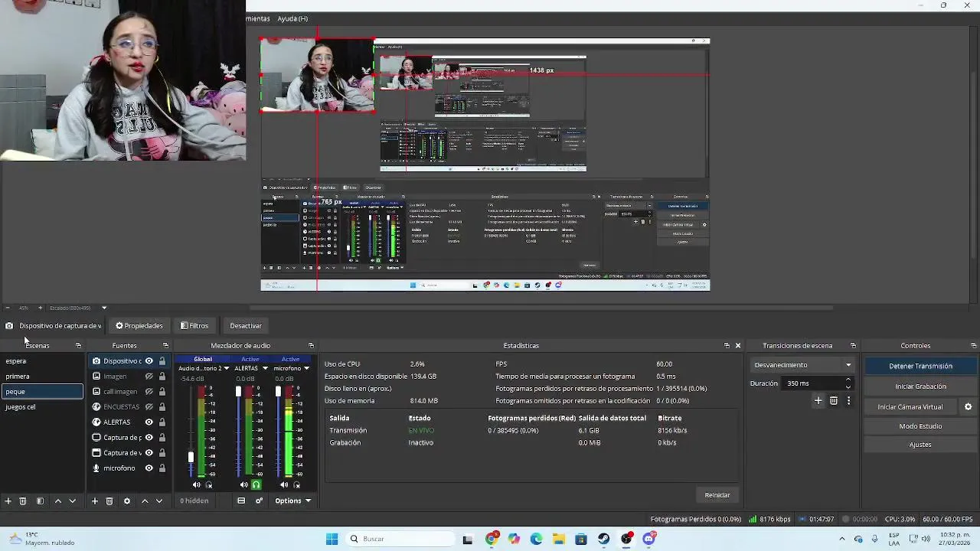Start the virtual camera
Viewport: 980px width, 551px height.
pos(910,406)
